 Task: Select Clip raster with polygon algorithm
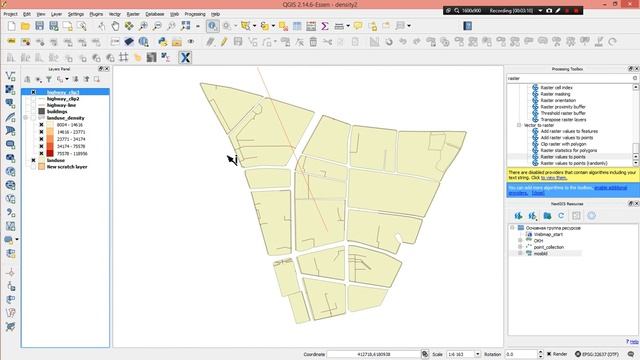[x=563, y=144]
